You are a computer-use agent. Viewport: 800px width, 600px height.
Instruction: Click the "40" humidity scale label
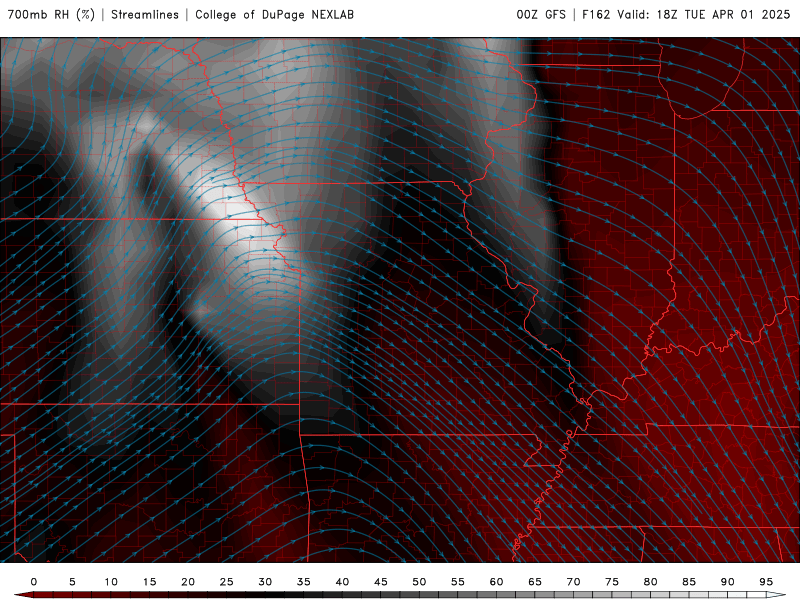[342, 582]
